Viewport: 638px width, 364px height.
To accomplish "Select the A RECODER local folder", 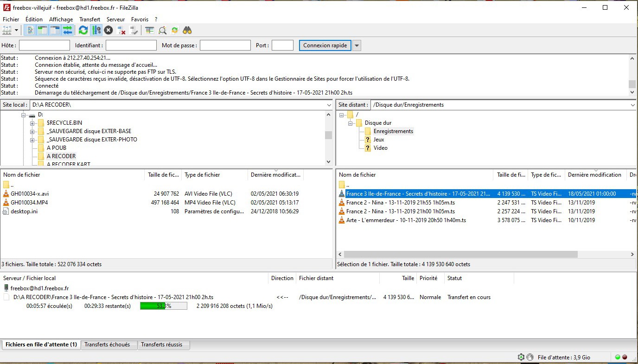I will coord(61,156).
